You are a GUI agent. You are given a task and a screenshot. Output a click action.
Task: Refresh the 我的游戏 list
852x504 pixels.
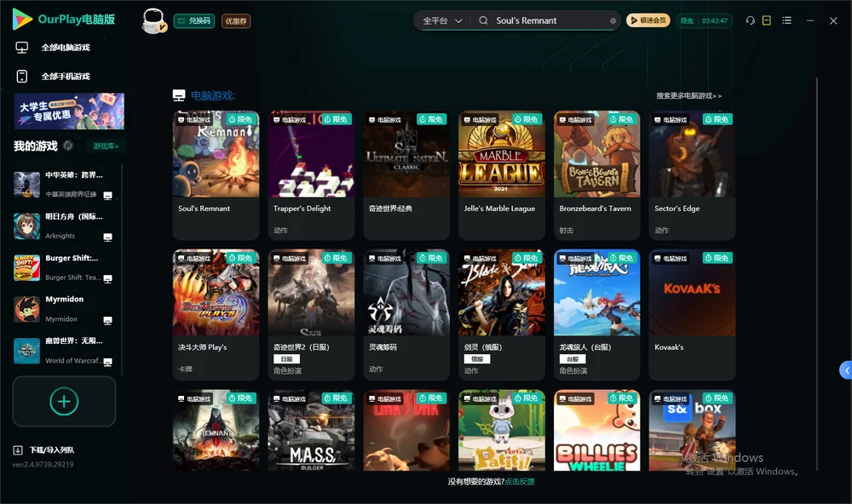pos(68,146)
